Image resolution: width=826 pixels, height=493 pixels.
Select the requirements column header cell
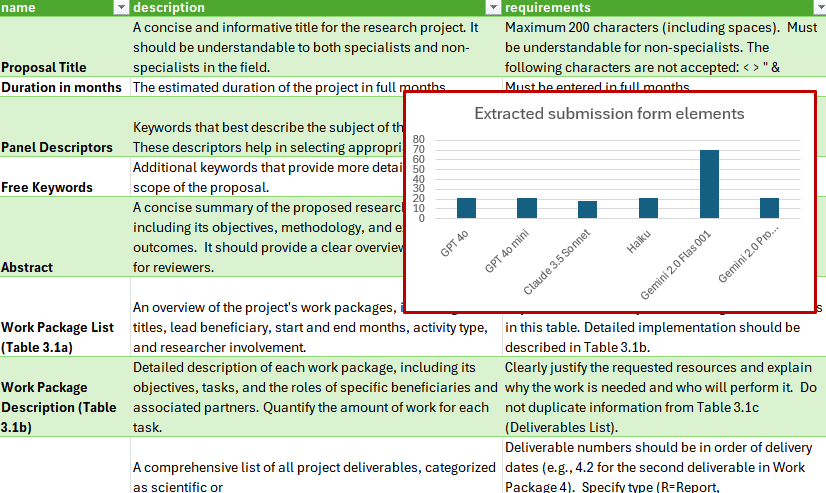pyautogui.click(x=664, y=7)
